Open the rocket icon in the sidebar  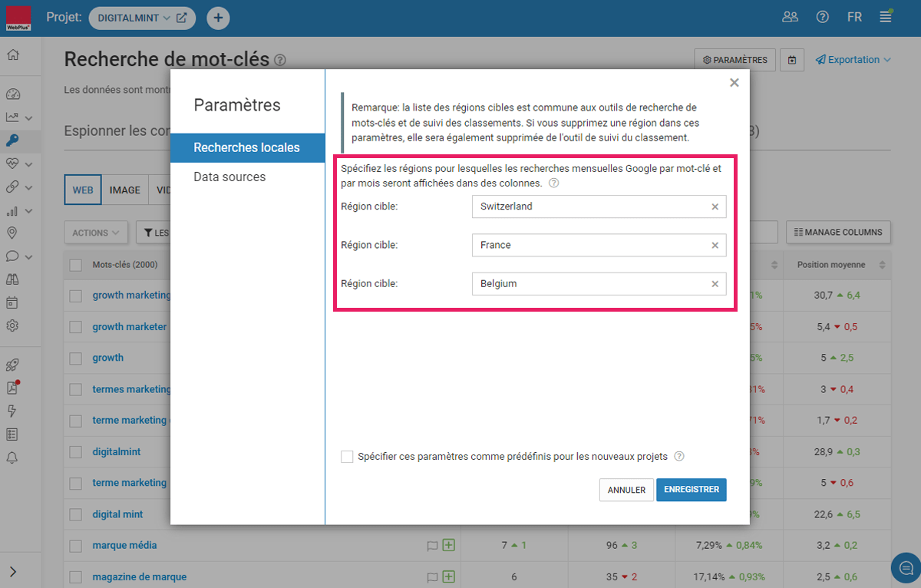click(x=12, y=365)
